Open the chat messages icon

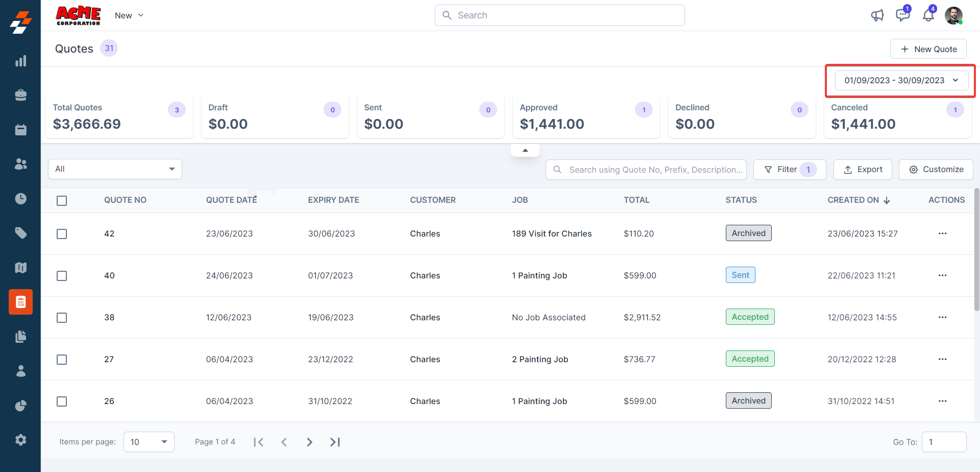click(x=902, y=15)
